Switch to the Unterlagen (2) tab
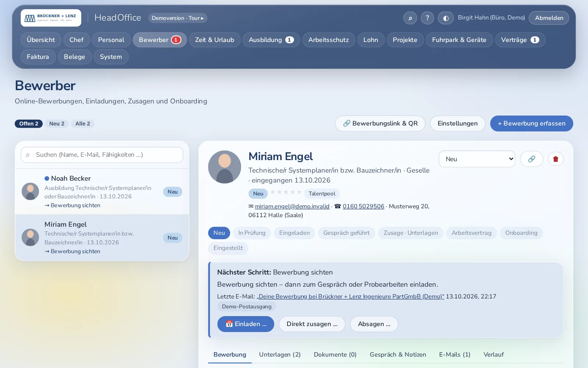 coord(280,355)
